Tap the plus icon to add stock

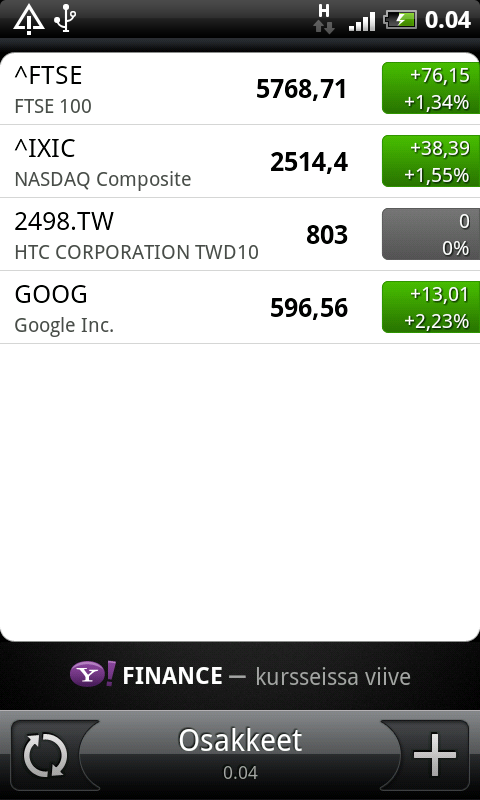coord(434,755)
